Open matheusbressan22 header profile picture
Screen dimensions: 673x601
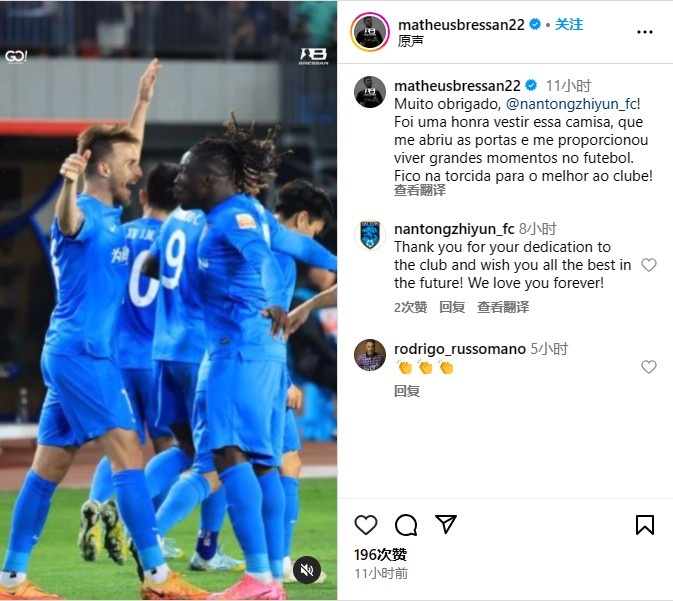point(370,32)
